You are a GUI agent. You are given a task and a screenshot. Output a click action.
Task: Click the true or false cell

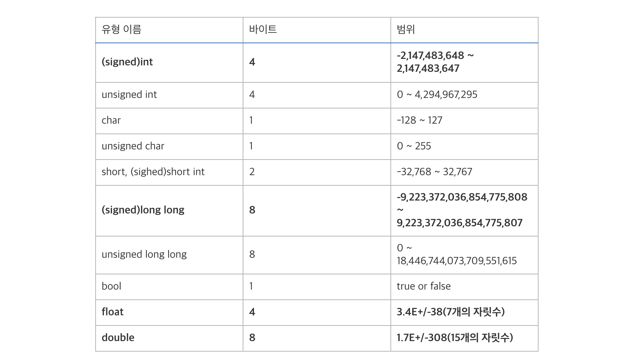(464, 287)
